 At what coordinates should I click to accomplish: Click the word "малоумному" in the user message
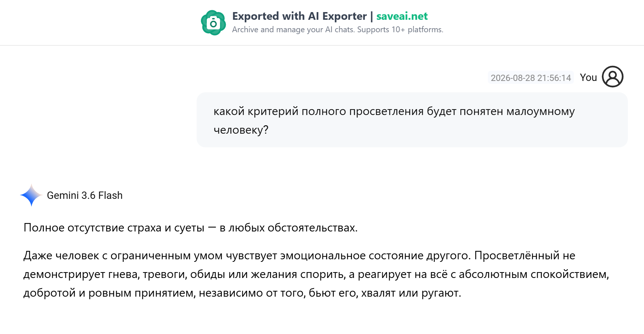click(540, 111)
